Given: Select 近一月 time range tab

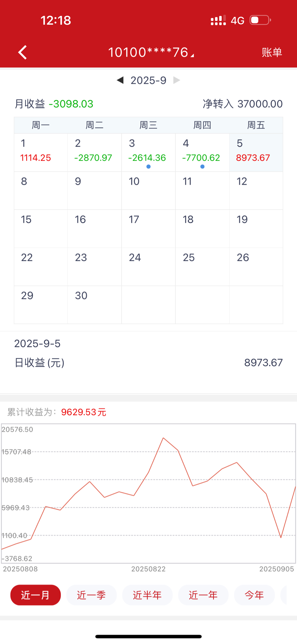Looking at the screenshot, I should point(35,595).
